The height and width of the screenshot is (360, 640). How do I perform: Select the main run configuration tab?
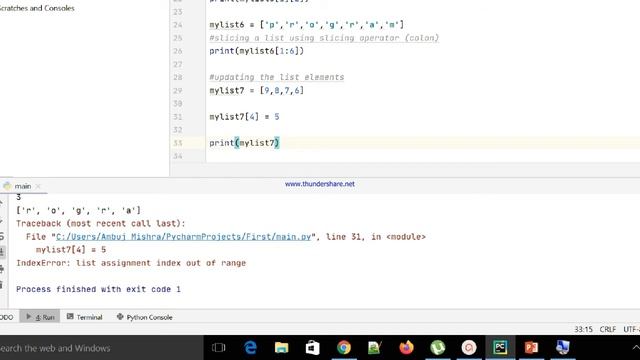point(23,186)
